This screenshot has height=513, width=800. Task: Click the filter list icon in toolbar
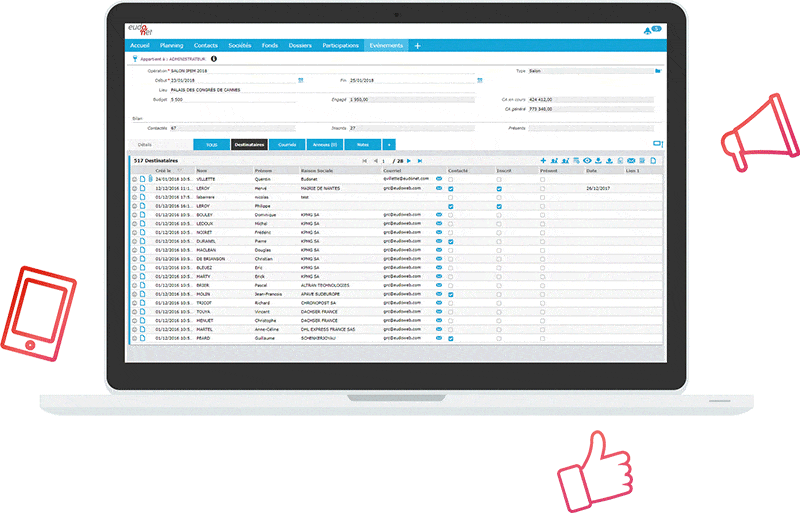576,161
